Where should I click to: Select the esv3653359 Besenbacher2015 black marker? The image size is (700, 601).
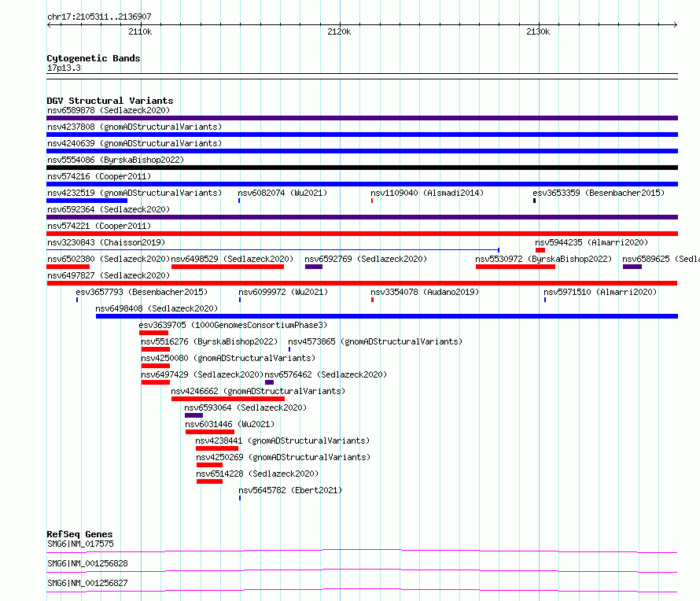[534, 201]
